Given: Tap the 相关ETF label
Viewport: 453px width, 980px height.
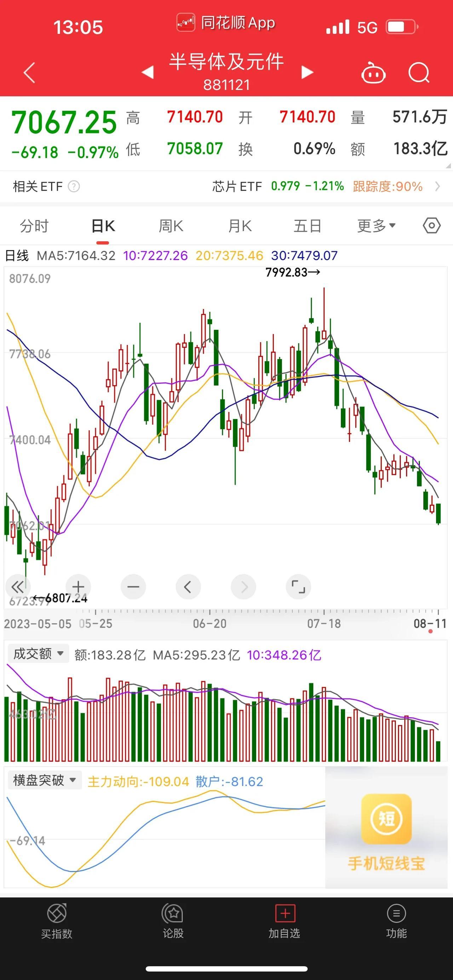Looking at the screenshot, I should 38,187.
